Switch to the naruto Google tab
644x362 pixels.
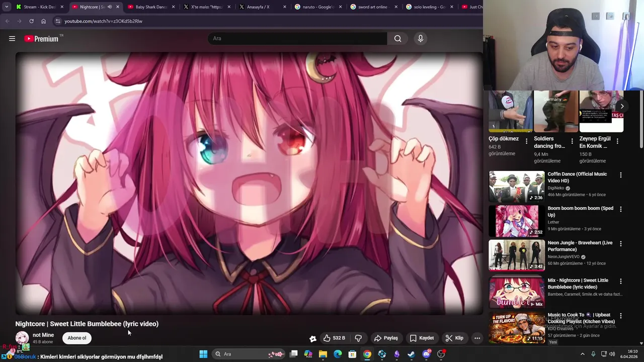coord(317,7)
